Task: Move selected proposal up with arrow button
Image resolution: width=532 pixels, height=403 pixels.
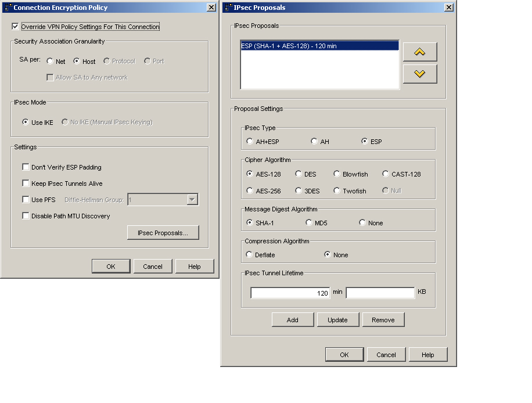Action: (x=419, y=52)
